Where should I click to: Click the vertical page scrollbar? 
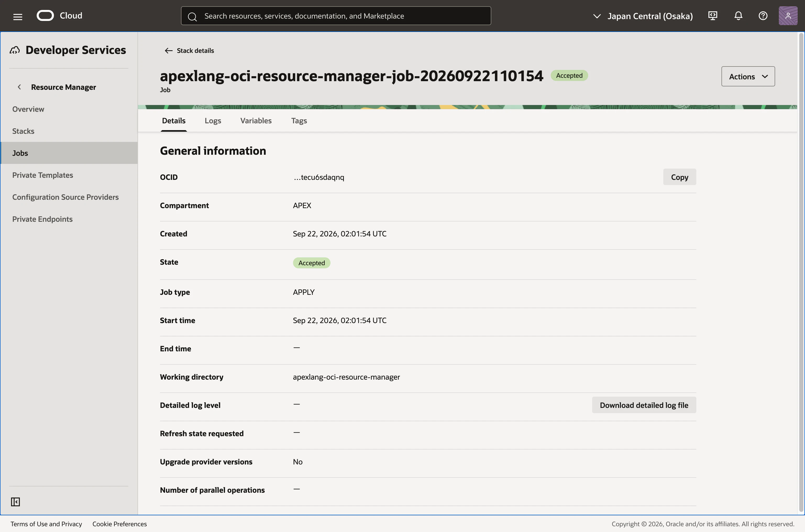(801, 271)
